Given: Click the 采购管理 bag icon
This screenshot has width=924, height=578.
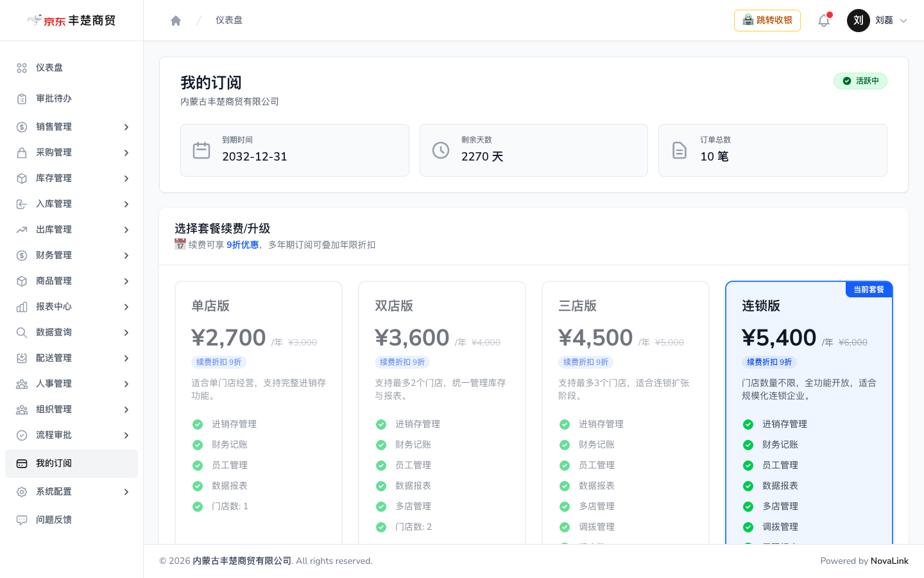Looking at the screenshot, I should coord(22,153).
